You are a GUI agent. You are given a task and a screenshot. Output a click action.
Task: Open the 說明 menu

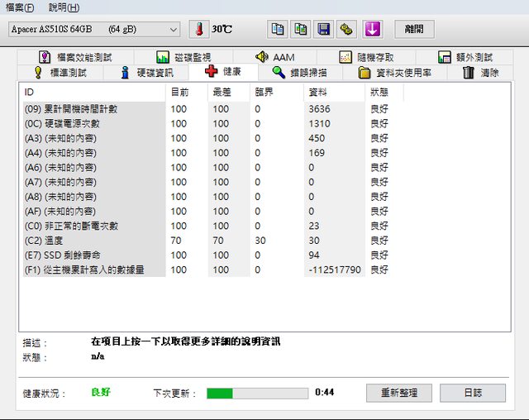[64, 7]
